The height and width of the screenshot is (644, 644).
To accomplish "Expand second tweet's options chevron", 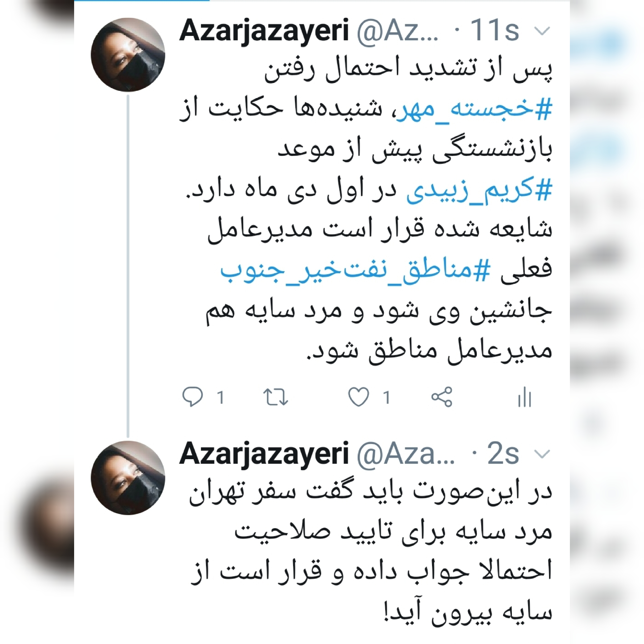I will coord(542,454).
